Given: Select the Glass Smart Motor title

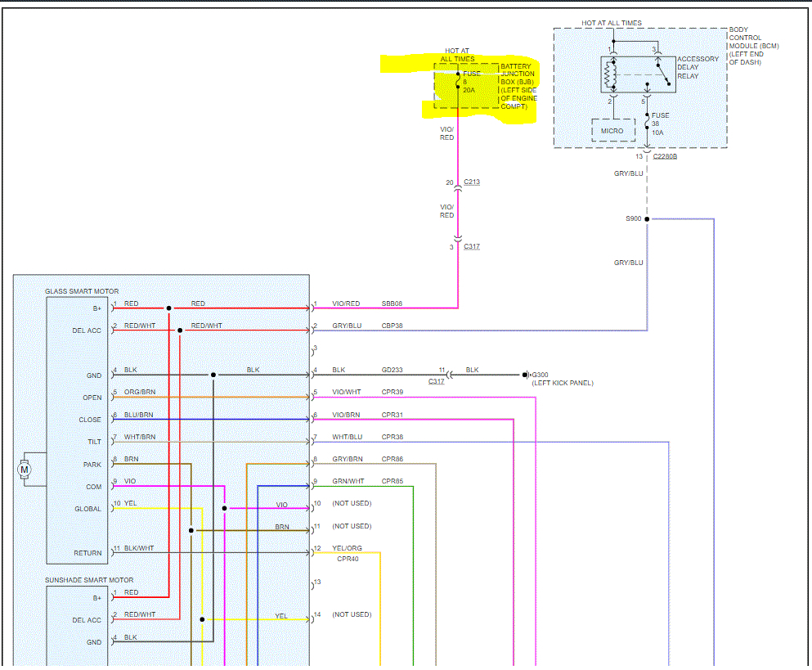Looking at the screenshot, I should pos(82,291).
